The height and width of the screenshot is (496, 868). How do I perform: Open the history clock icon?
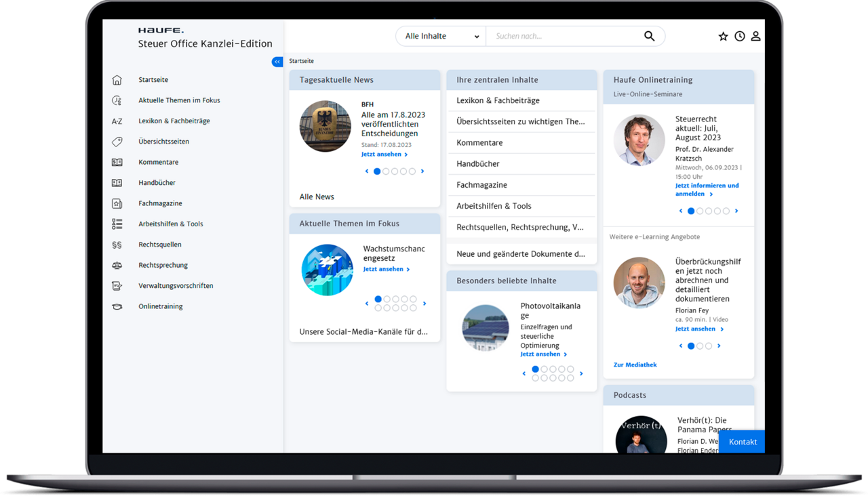click(x=739, y=37)
